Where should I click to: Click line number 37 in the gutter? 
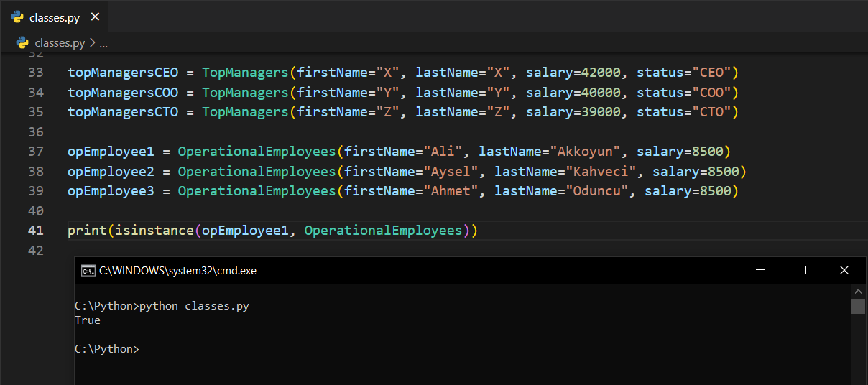coord(36,152)
